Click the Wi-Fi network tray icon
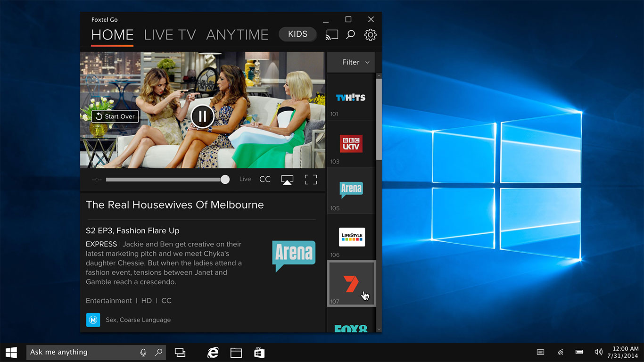Screen dimensions: 644x362 (561, 352)
